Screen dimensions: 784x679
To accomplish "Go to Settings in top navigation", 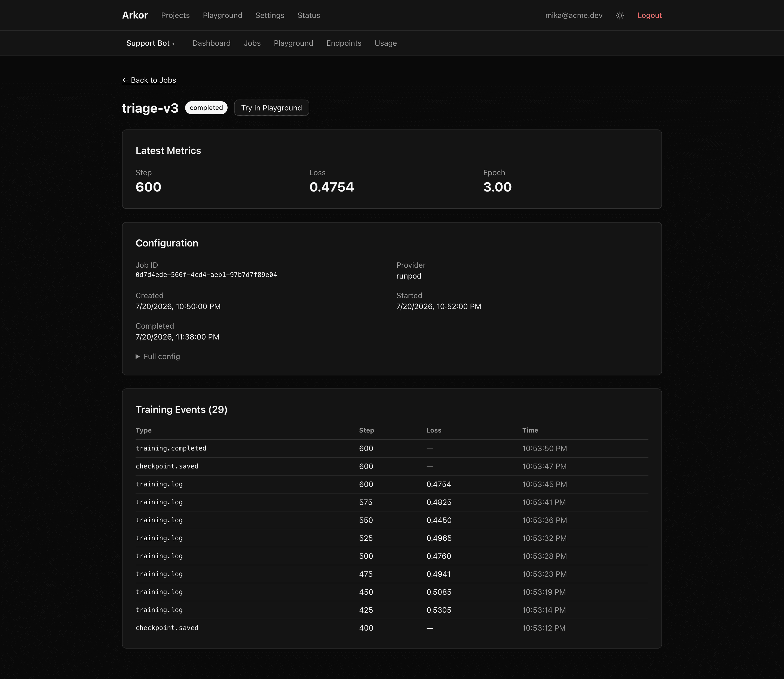I will tap(270, 16).
